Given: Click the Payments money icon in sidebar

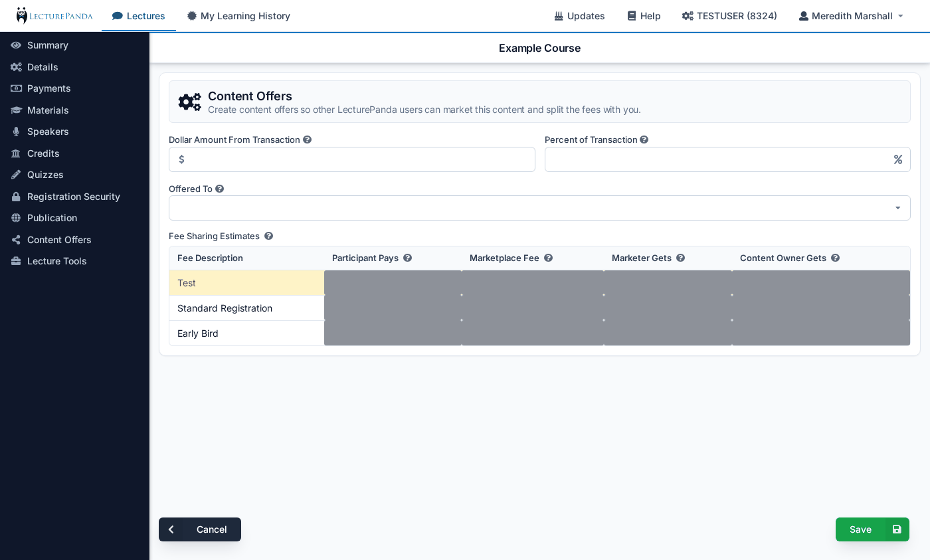Looking at the screenshot, I should click(16, 88).
